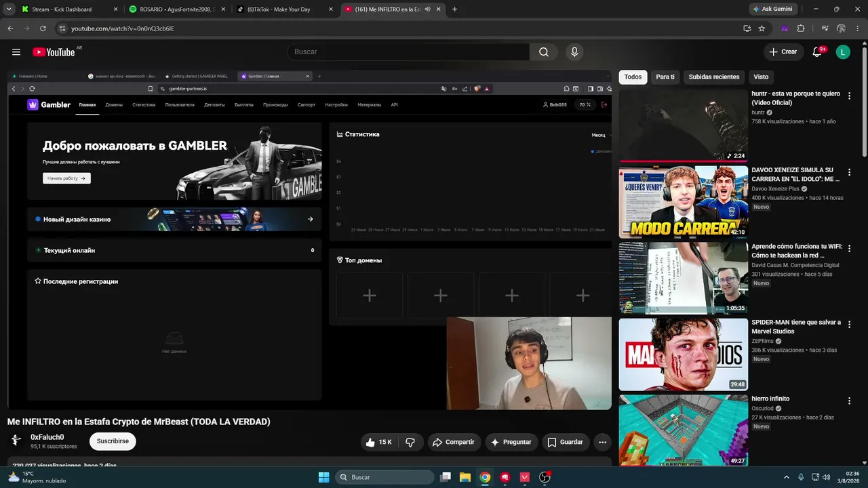Open the Chrome extensions puzzle icon

click(x=801, y=28)
